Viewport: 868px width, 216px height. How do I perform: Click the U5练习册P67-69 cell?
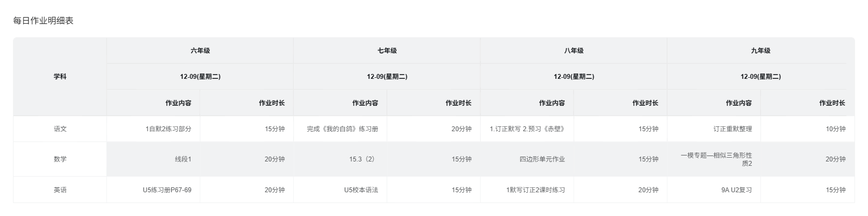167,190
